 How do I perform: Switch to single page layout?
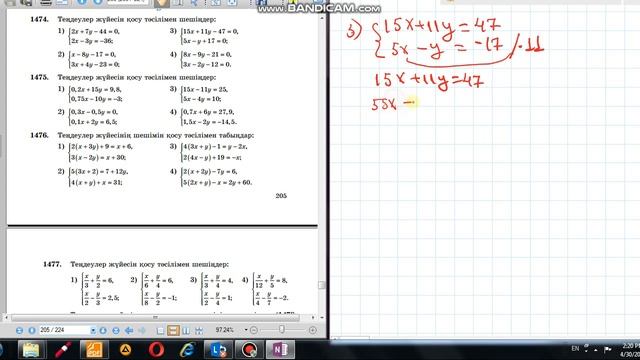point(160,331)
